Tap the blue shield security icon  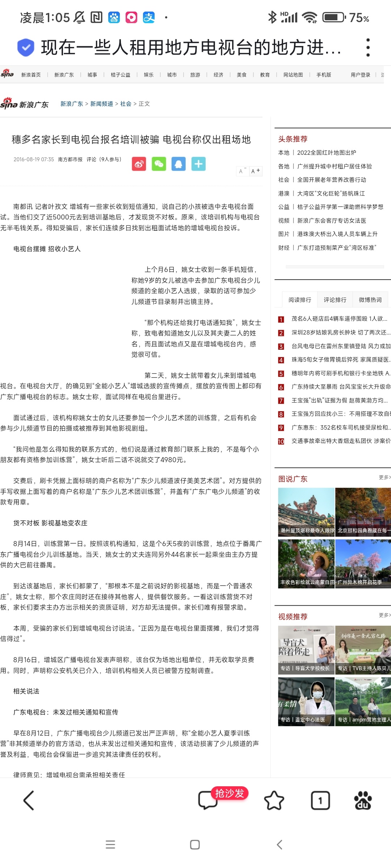tap(26, 47)
